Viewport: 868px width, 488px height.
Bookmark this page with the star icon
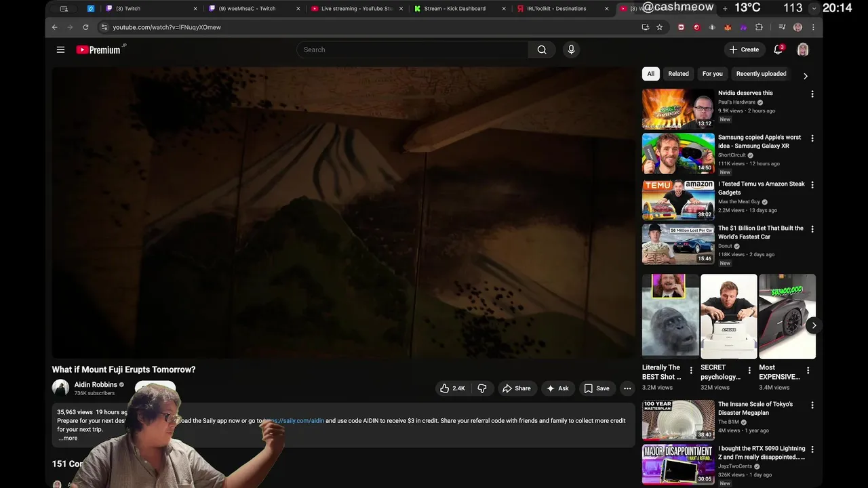coord(659,27)
